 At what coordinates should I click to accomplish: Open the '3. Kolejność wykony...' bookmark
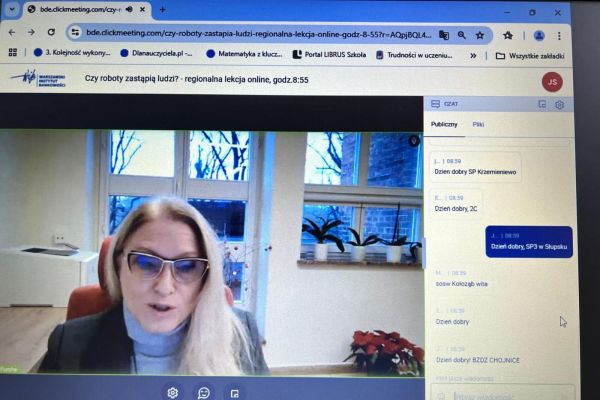tap(72, 52)
